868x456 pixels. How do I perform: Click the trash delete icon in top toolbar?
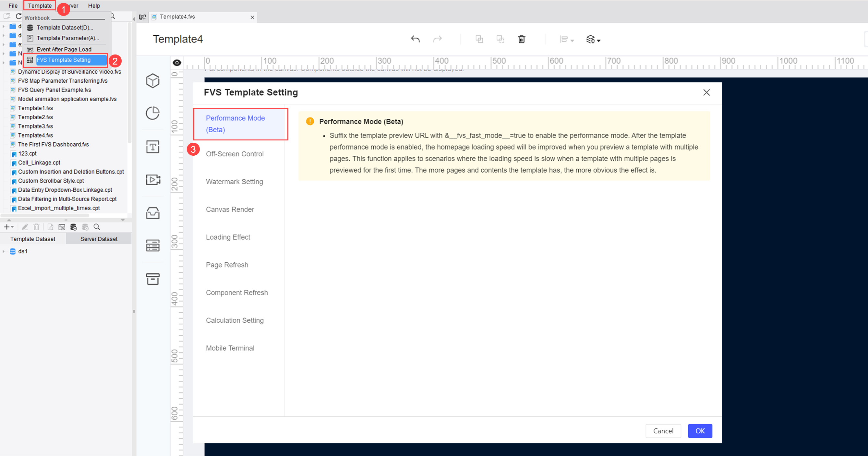[x=522, y=40]
